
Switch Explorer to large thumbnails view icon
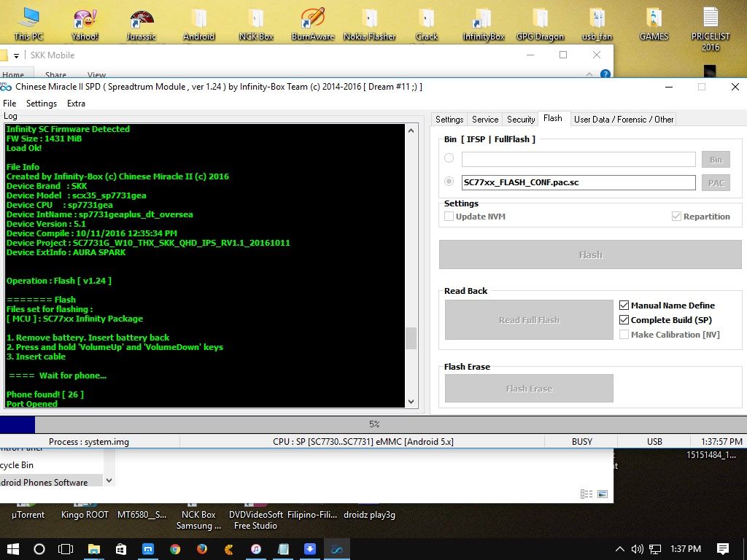coord(603,494)
